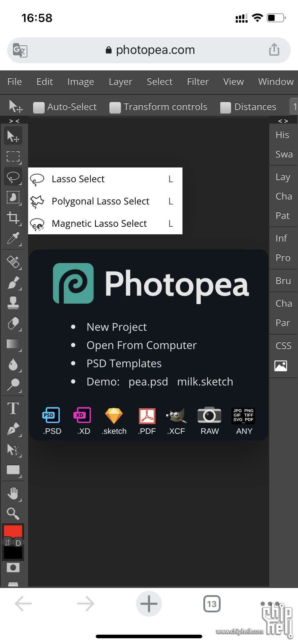
Task: Collapse the left toolbar with arrows
Action: (14, 121)
